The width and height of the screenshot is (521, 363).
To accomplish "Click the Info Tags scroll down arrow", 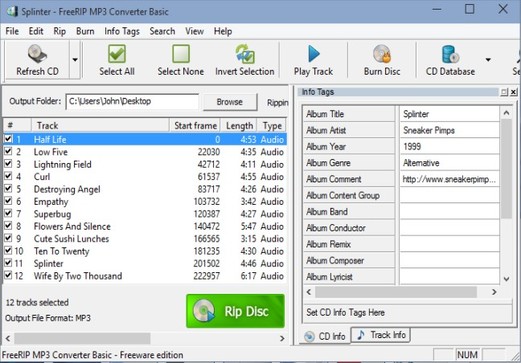I will coord(506,279).
